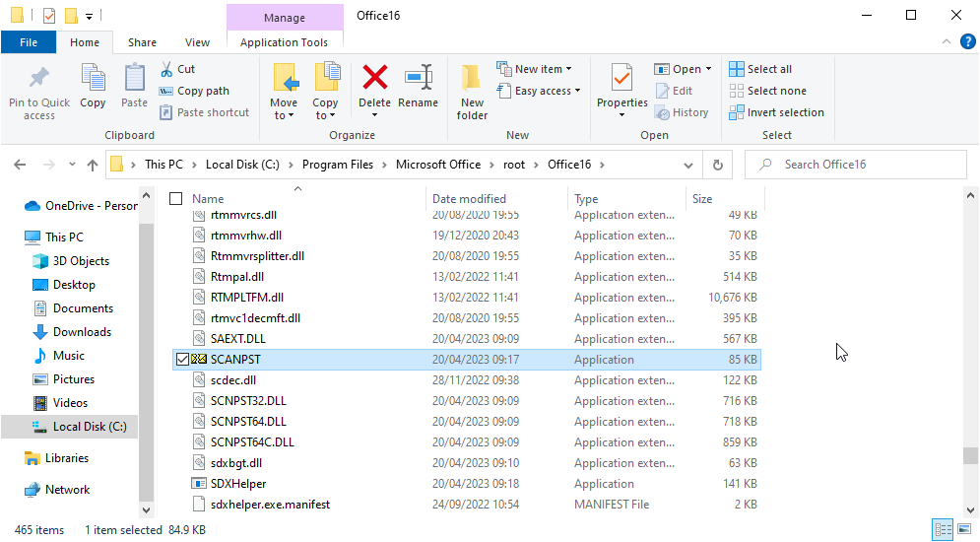Viewport: 980px width, 542px height.
Task: Switch to the Share ribbon tab
Action: point(142,42)
